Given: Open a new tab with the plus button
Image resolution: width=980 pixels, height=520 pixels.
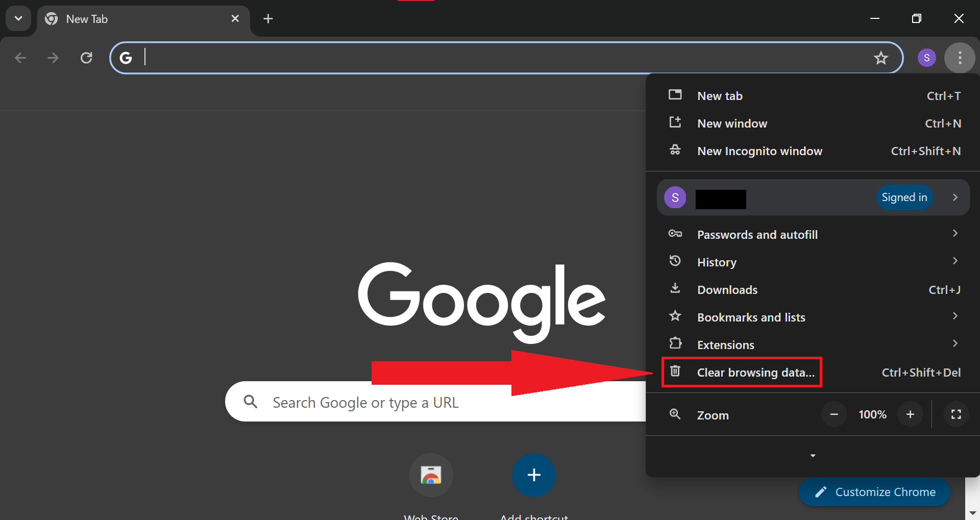Looking at the screenshot, I should [x=268, y=19].
